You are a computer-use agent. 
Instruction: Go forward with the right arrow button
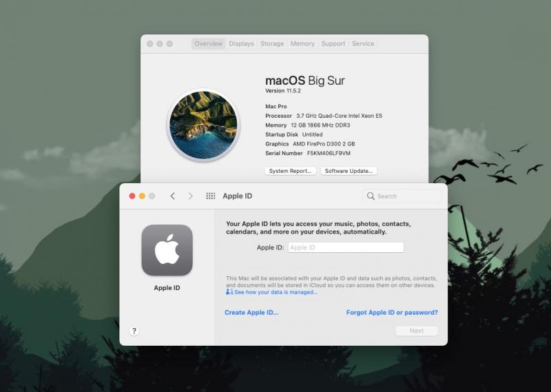pos(191,196)
